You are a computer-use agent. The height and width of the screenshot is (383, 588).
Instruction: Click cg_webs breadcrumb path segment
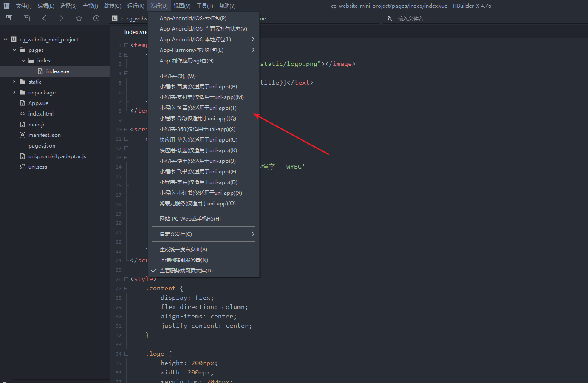[x=137, y=19]
